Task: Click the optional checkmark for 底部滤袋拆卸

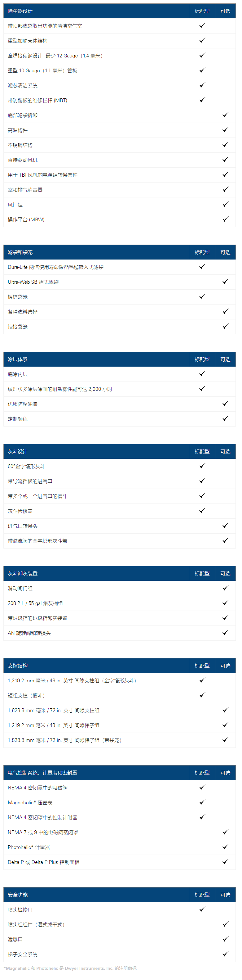Action: [x=225, y=115]
